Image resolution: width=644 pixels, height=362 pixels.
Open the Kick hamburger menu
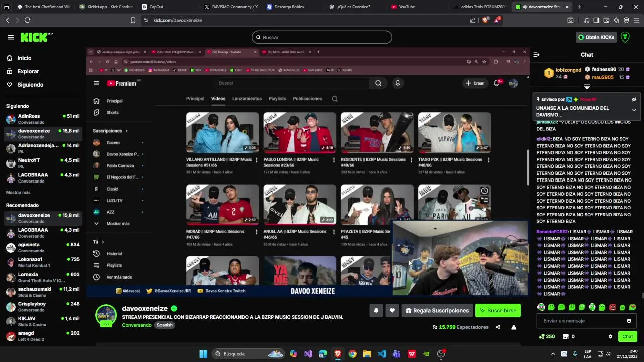11,37
